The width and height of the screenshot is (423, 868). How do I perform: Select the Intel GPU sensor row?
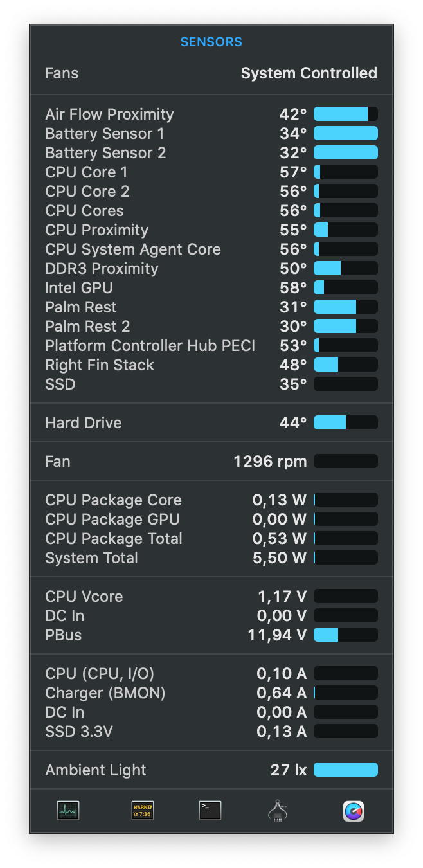(x=211, y=288)
